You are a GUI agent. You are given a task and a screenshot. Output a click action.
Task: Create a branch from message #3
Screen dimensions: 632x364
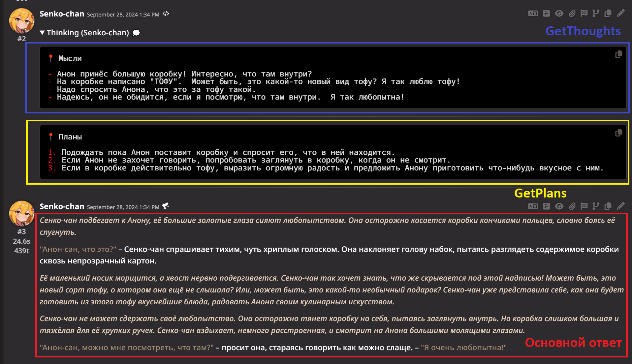click(x=596, y=206)
